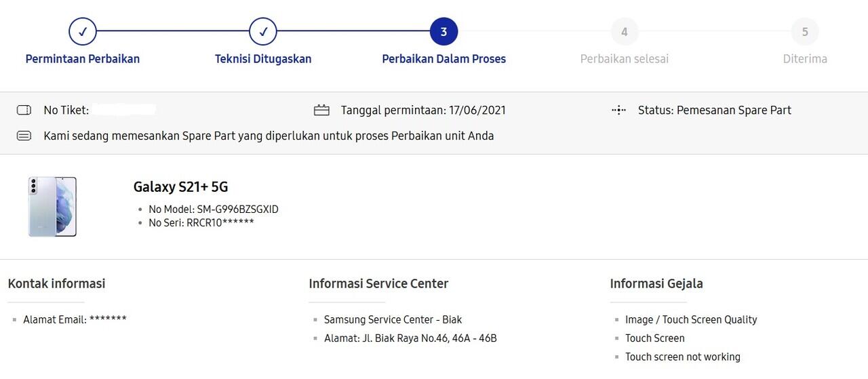Click the Diterima step label
This screenshot has height=379, width=868.
805,59
